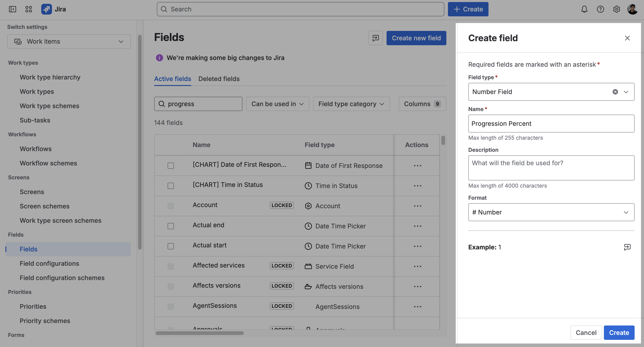Viewport: 644px width, 347px height.
Task: Click Create new field button
Action: tap(416, 38)
